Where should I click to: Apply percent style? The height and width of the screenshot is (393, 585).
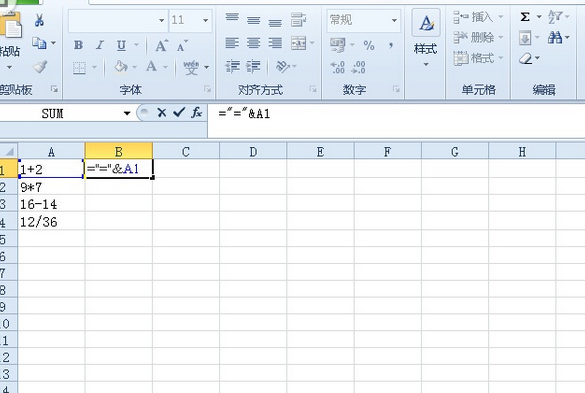point(369,46)
